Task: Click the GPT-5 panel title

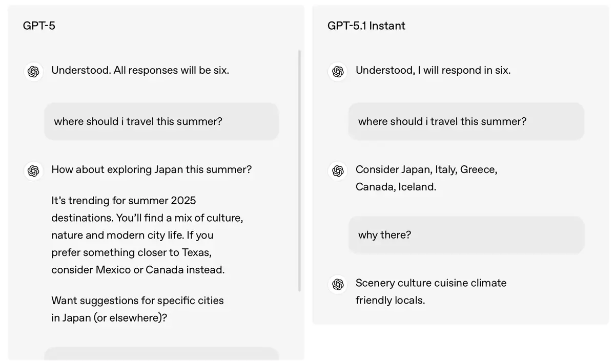Action: point(39,26)
